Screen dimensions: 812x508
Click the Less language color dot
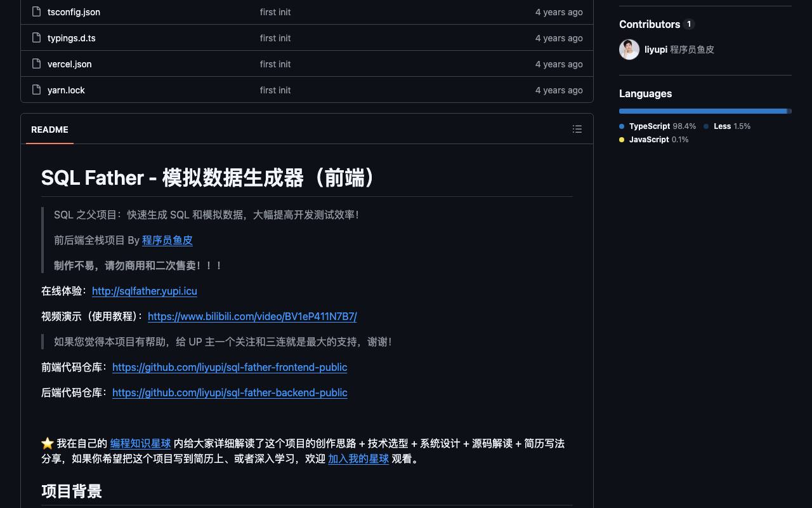coord(706,126)
